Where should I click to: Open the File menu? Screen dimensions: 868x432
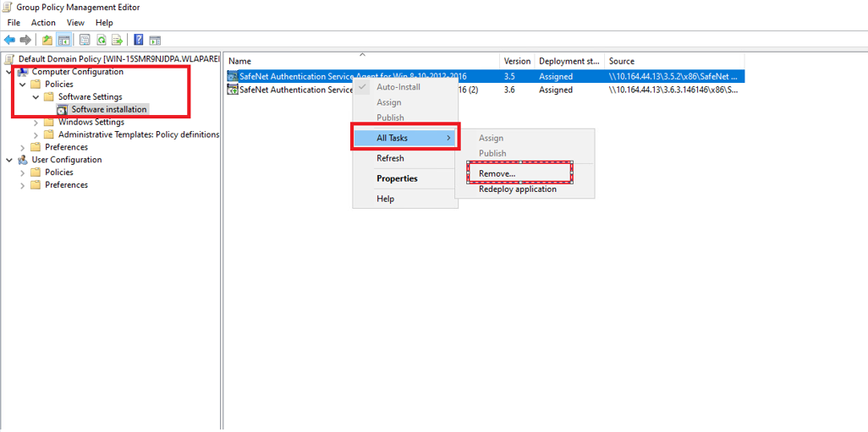tap(14, 23)
